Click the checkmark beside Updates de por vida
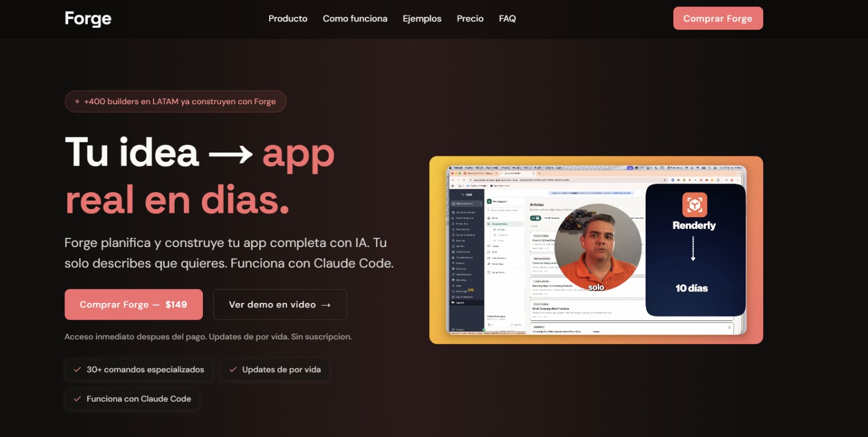 (233, 370)
